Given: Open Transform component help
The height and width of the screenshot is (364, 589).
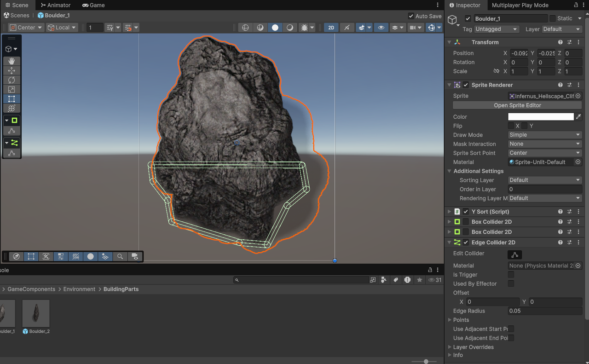Looking at the screenshot, I should pos(560,42).
